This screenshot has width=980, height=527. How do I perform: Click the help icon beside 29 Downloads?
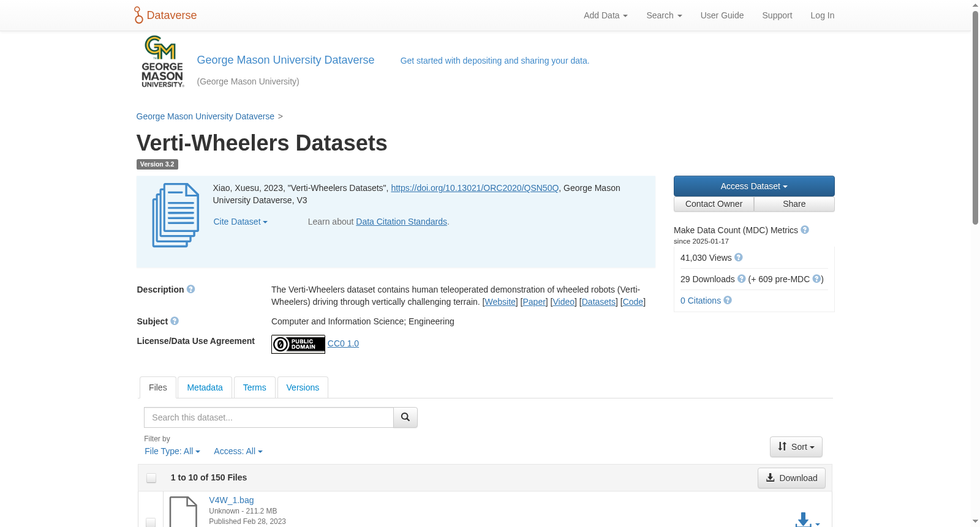click(x=742, y=278)
